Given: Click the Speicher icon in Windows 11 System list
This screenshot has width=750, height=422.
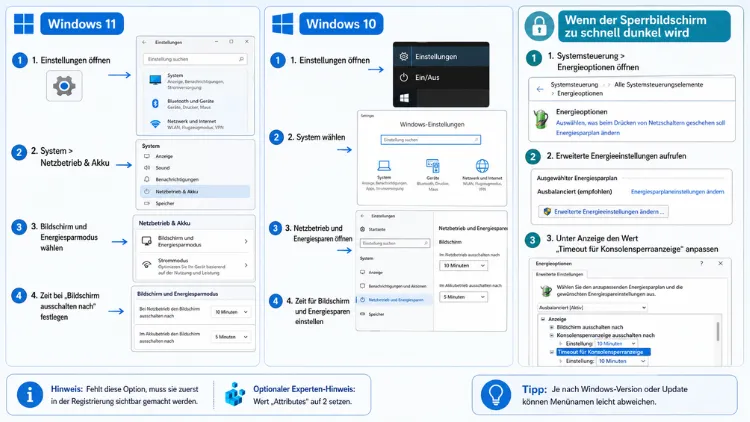Looking at the screenshot, I should 147,203.
